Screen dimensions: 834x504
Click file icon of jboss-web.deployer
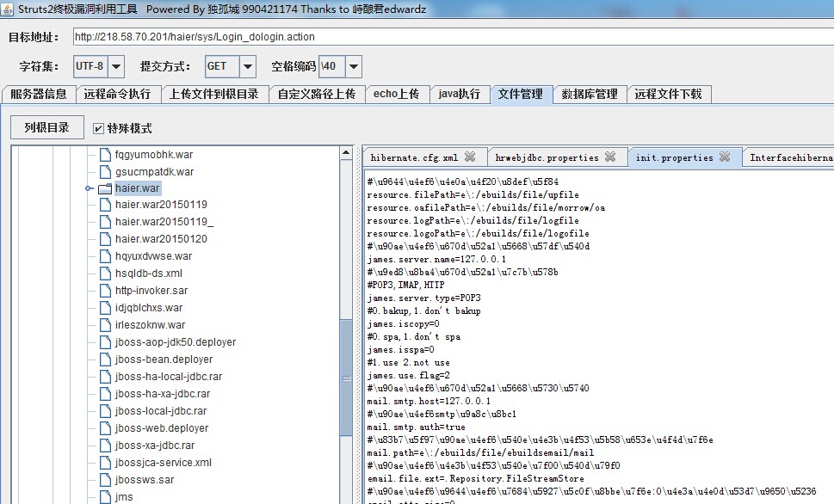105,428
